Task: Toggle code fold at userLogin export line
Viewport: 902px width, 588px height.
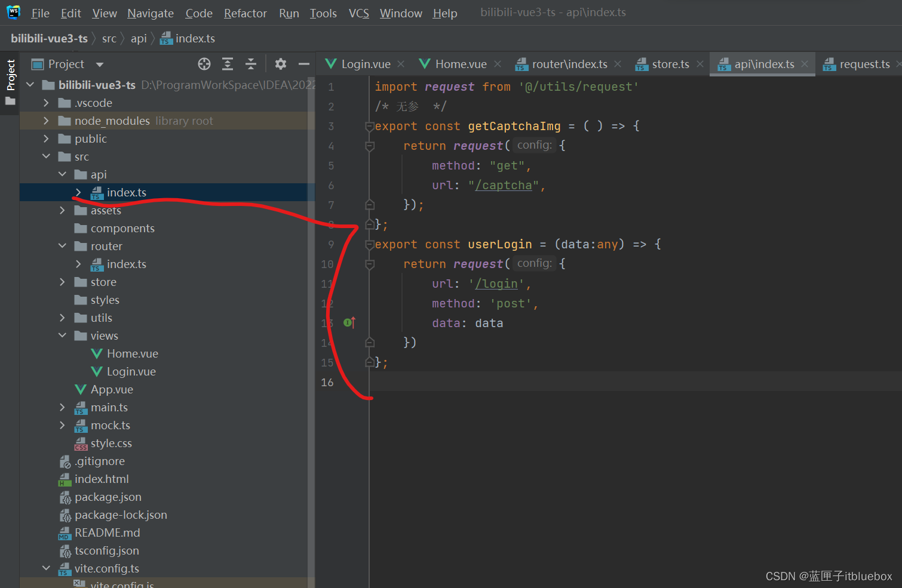Action: point(369,245)
